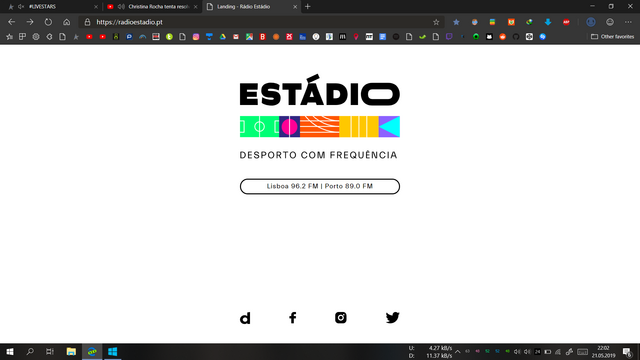The width and height of the screenshot is (640, 360).
Task: Click the address bar with radioestadio.pt URL
Action: [x=261, y=22]
